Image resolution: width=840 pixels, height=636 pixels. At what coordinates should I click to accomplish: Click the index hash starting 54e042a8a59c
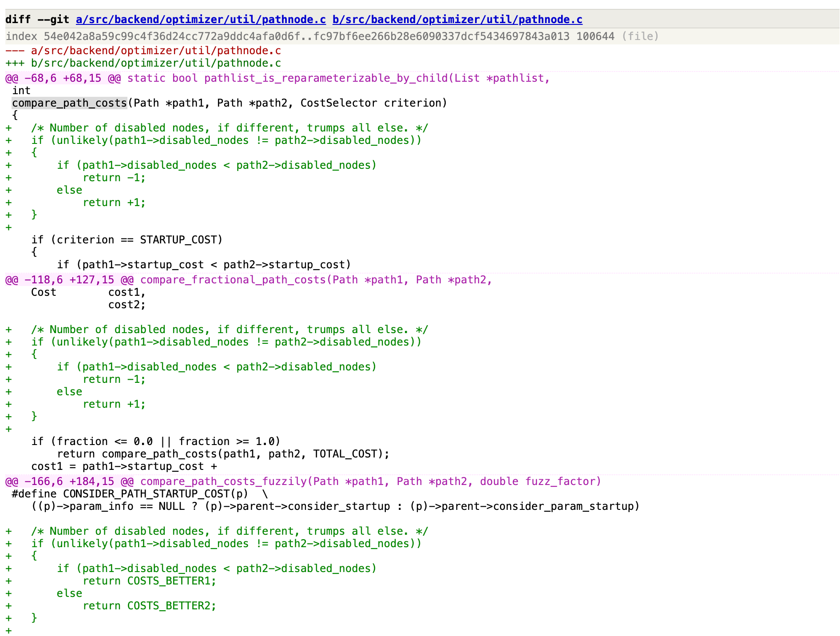172,36
